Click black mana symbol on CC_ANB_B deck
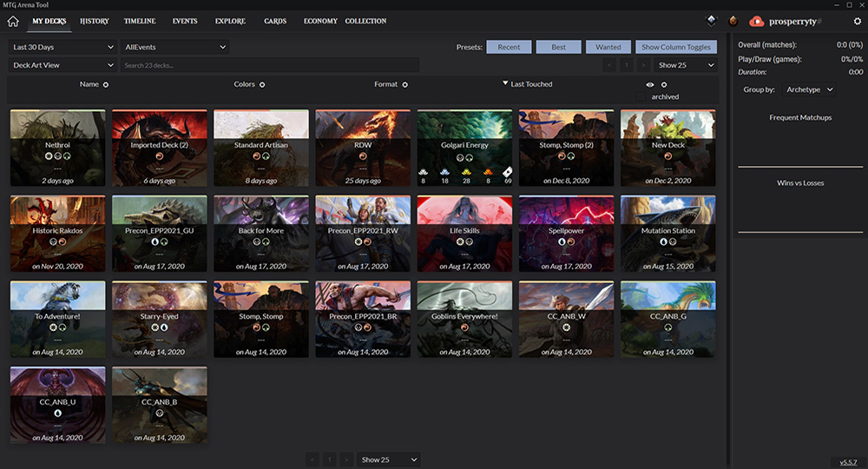Image resolution: width=868 pixels, height=469 pixels. coord(160,413)
